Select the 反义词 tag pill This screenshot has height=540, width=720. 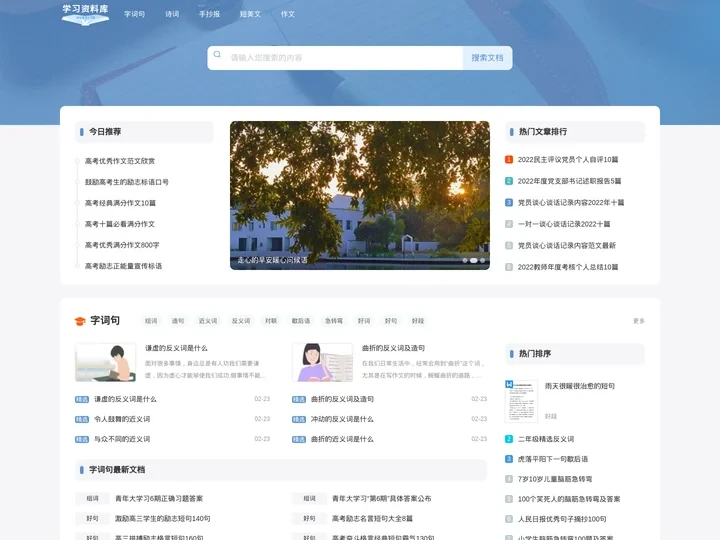[241, 321]
